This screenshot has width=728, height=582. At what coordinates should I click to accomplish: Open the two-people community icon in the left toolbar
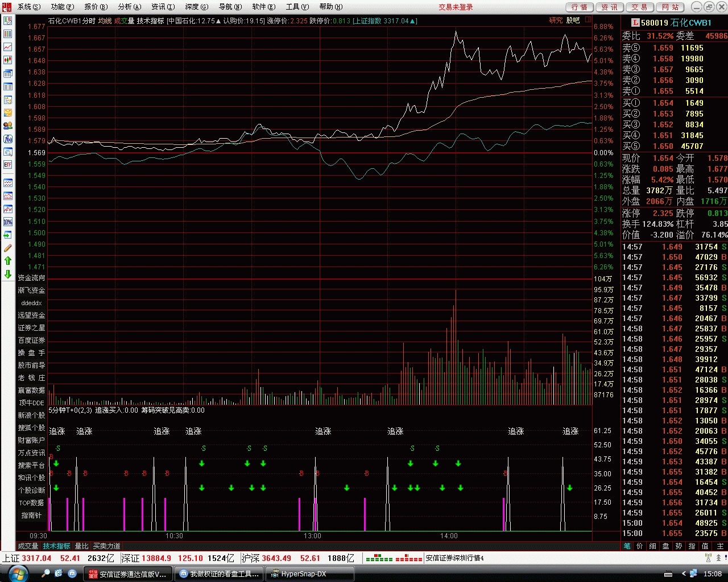8,126
